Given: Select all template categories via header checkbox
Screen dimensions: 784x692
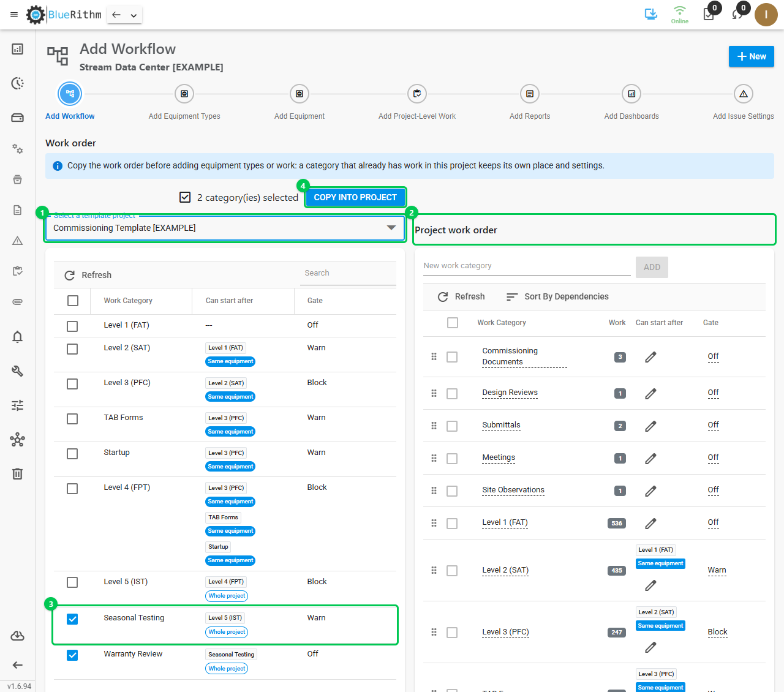Looking at the screenshot, I should tap(73, 301).
